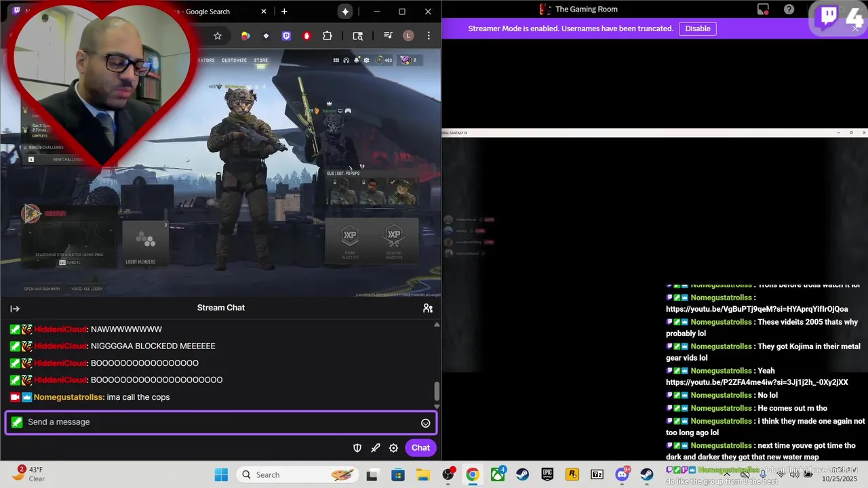Focus the Send a message field
The height and width of the screenshot is (488, 868).
(x=220, y=422)
